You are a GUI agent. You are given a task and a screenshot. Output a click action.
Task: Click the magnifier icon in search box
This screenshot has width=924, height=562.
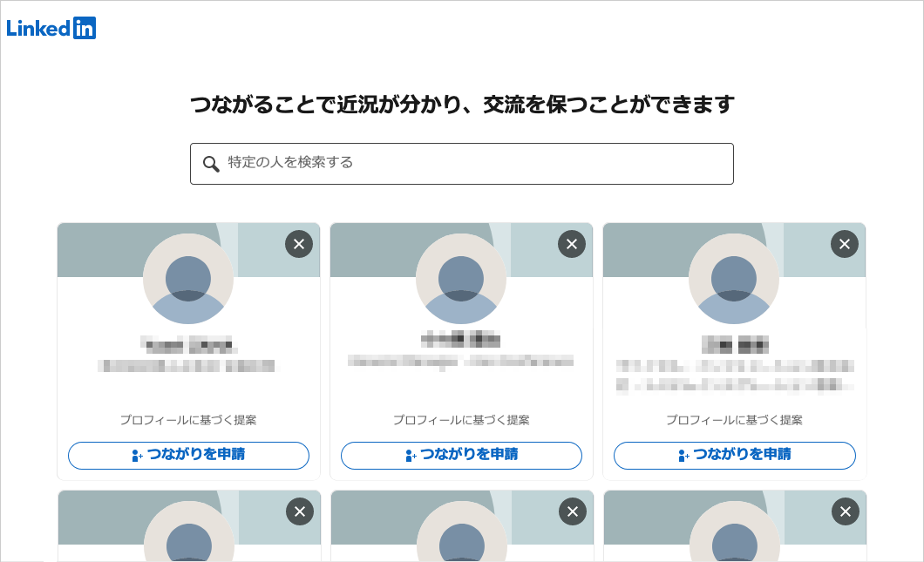[211, 163]
